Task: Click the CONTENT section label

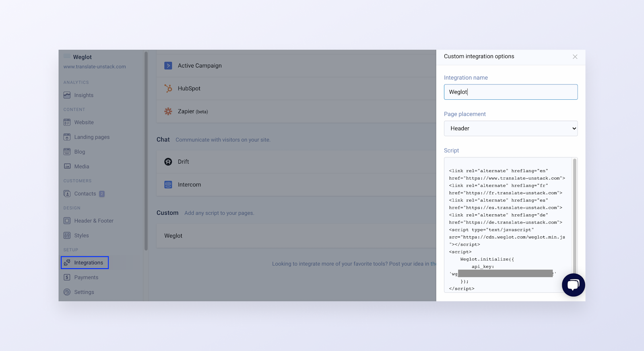Action: (x=74, y=109)
